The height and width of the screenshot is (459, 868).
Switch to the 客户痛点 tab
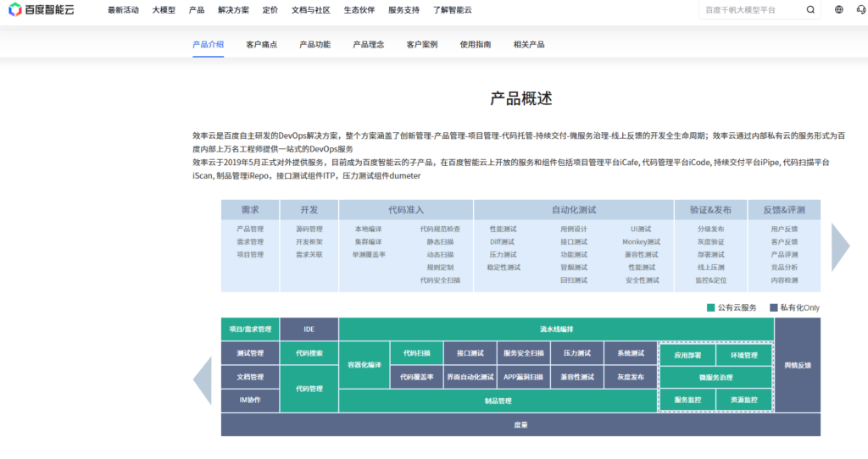261,44
